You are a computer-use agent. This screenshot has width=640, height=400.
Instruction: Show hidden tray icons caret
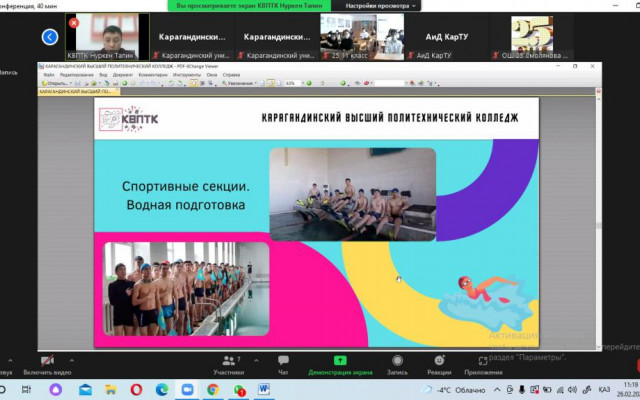click(497, 390)
